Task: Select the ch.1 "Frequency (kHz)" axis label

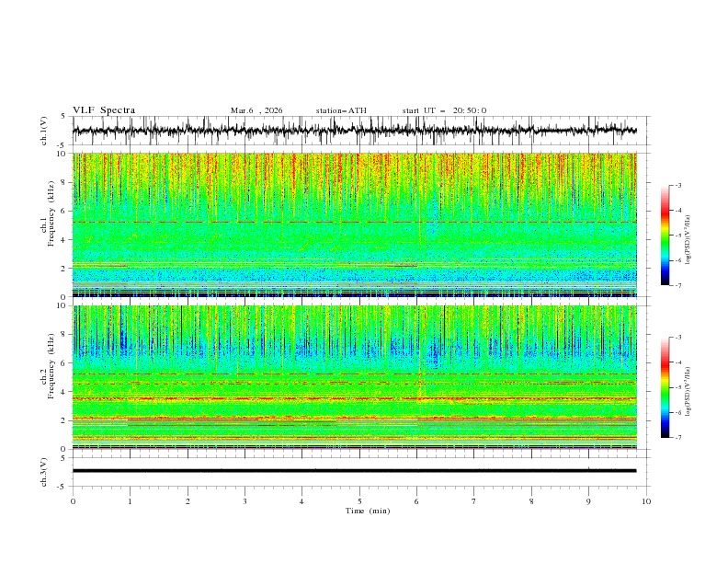Action: [51, 214]
